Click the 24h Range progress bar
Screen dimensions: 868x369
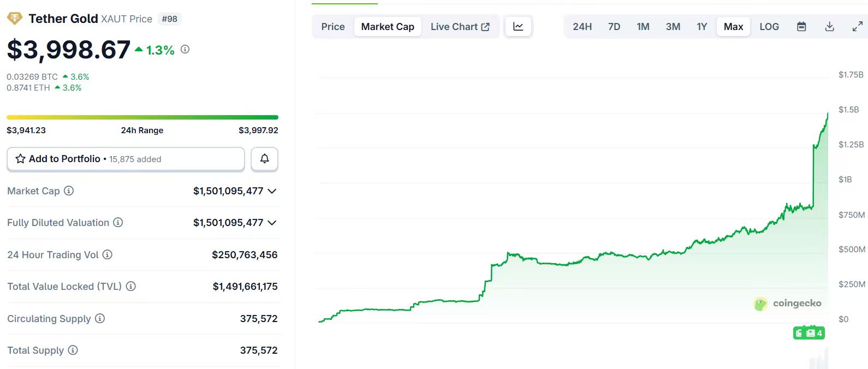coord(142,117)
